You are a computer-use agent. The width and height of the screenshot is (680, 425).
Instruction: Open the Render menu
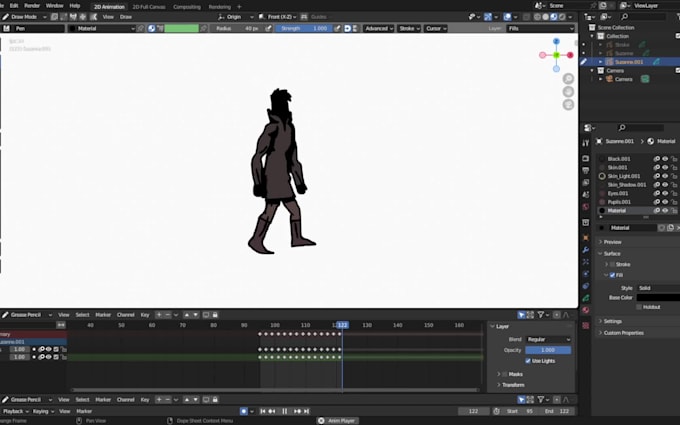[x=32, y=6]
